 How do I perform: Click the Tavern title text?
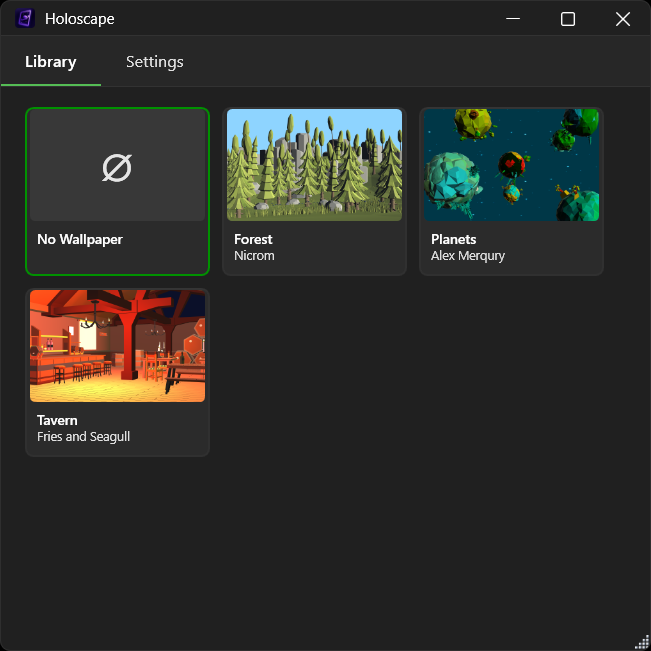[x=57, y=421]
